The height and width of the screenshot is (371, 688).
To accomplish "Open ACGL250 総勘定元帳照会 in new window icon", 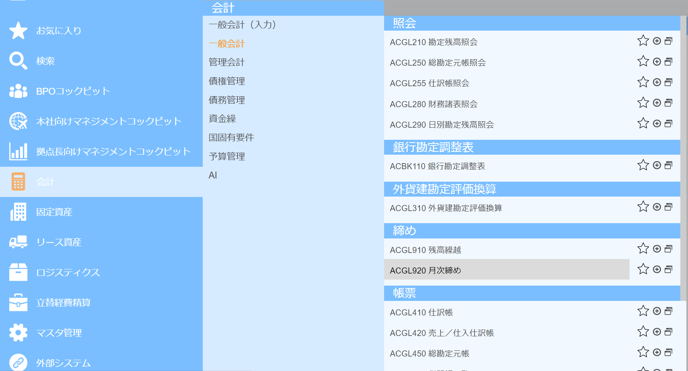I will (x=668, y=61).
